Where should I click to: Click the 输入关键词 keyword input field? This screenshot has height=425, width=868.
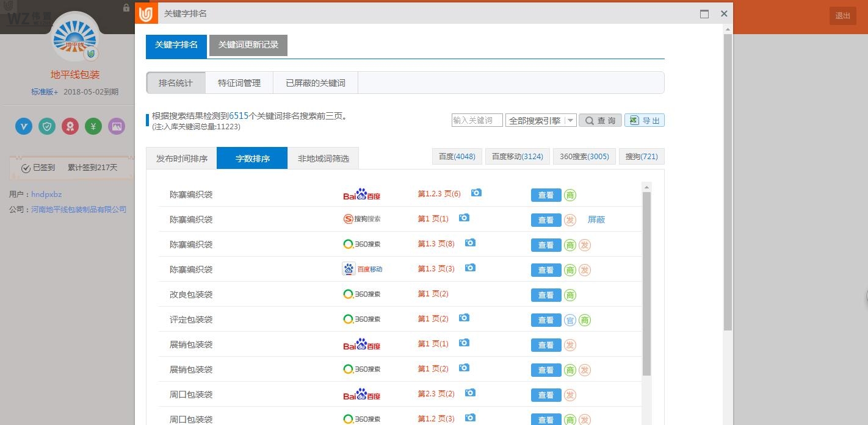[x=477, y=121]
